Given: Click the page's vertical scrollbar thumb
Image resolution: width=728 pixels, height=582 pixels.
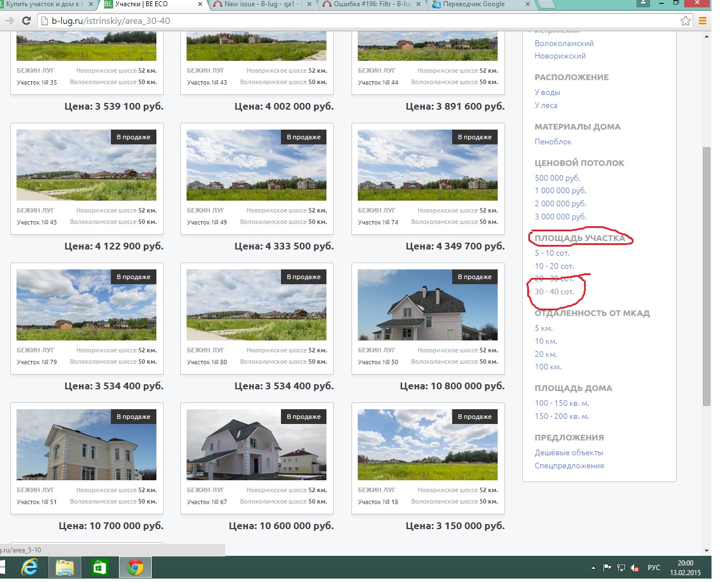Looking at the screenshot, I should coord(706,276).
